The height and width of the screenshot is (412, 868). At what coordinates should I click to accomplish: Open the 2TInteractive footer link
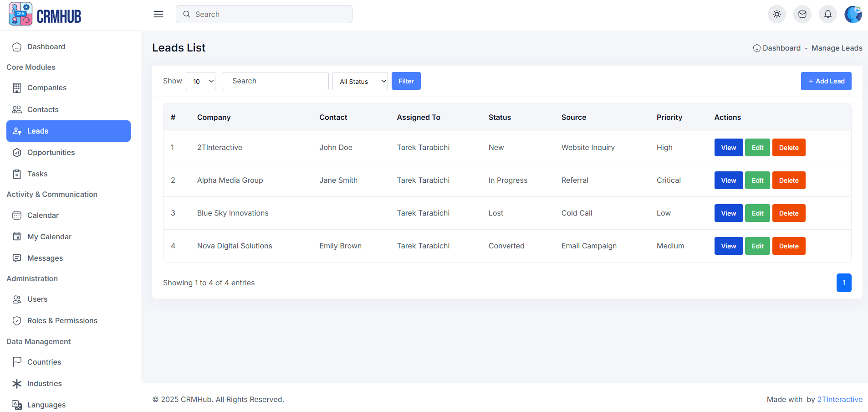pos(839,400)
